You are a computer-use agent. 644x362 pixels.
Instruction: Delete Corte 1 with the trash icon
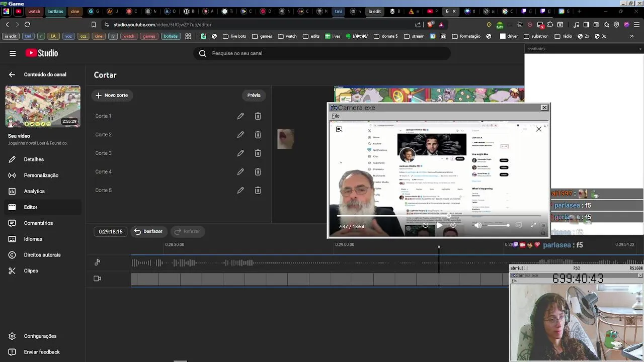[258, 116]
